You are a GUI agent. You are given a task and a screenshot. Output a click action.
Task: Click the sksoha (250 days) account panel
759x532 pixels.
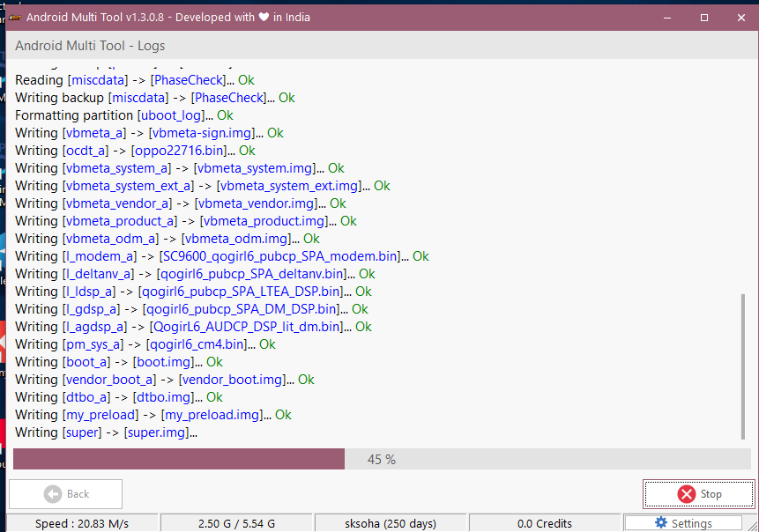tap(391, 523)
